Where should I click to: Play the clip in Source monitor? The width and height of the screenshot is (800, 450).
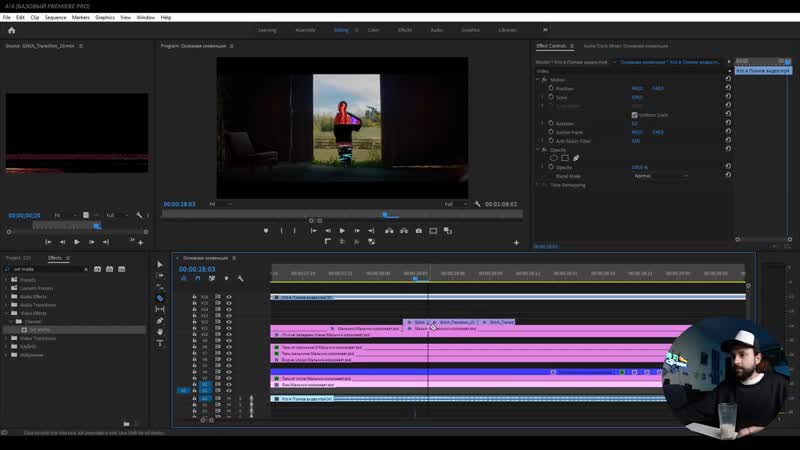(x=77, y=242)
